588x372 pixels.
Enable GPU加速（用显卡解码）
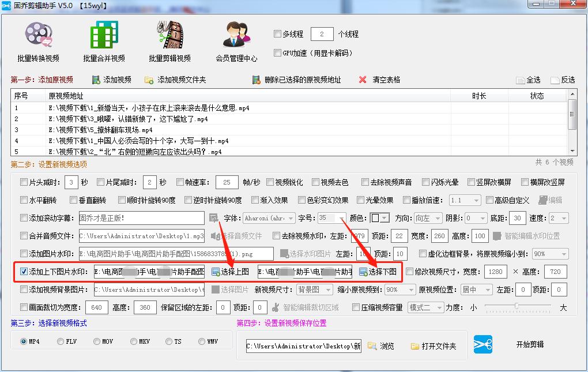pyautogui.click(x=277, y=52)
